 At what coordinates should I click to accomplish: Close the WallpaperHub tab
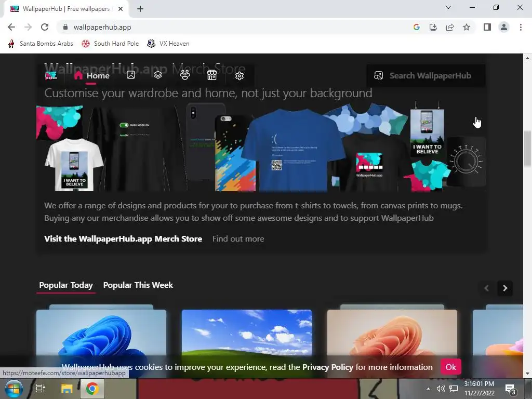click(121, 9)
